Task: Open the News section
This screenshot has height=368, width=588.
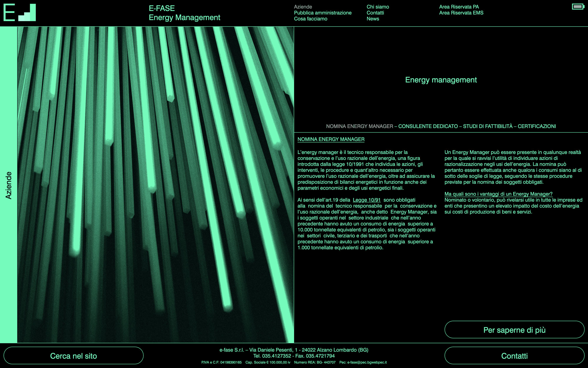Action: click(x=372, y=19)
